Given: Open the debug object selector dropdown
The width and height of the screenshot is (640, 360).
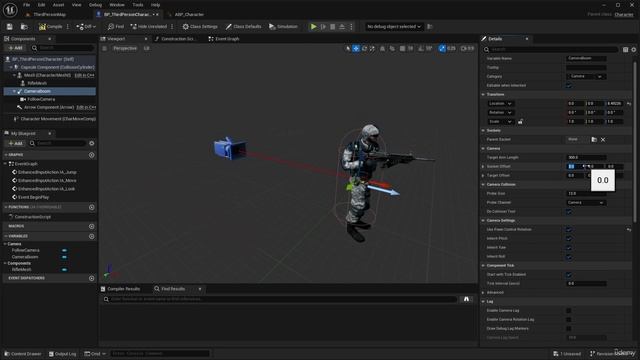Looking at the screenshot, I should [394, 27].
